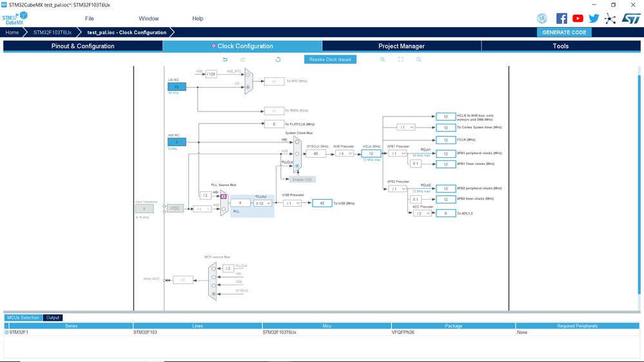Viewport: 644px width, 362px height.
Task: Click the redo arrow in clock toolbar
Action: coord(243,59)
